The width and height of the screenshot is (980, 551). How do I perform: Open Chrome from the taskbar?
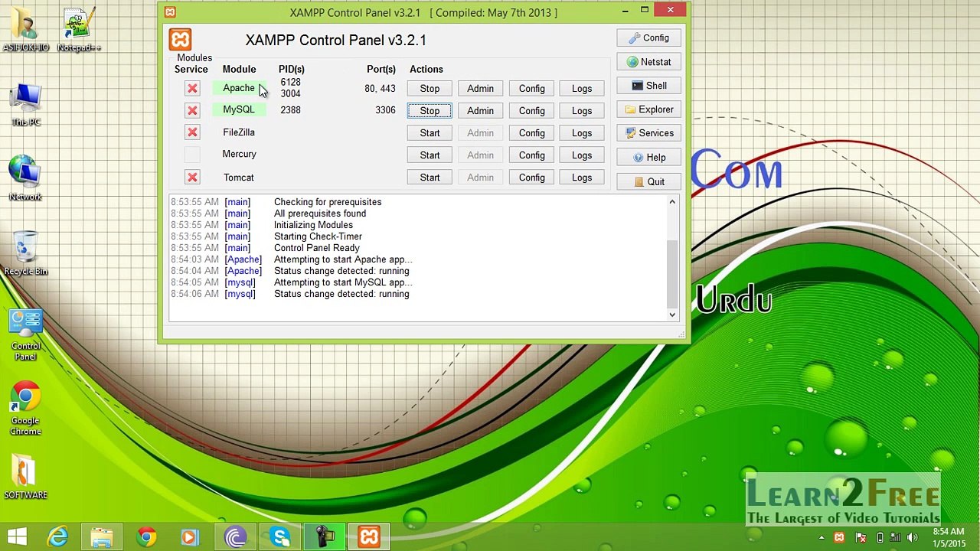(x=146, y=537)
